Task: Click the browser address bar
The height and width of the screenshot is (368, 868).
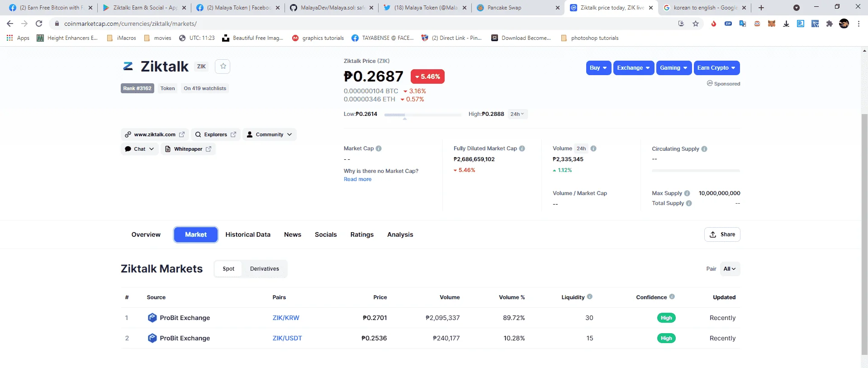Action: point(362,24)
